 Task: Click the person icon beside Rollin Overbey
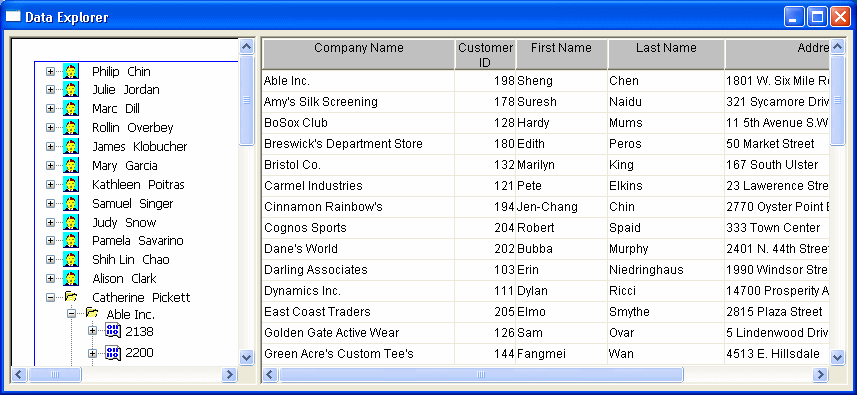pyautogui.click(x=71, y=127)
